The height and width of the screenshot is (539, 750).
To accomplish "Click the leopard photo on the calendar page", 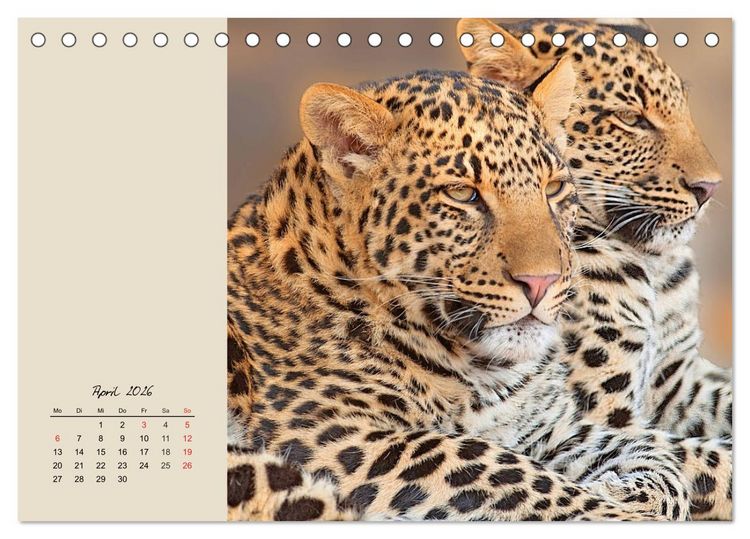I will [x=479, y=269].
